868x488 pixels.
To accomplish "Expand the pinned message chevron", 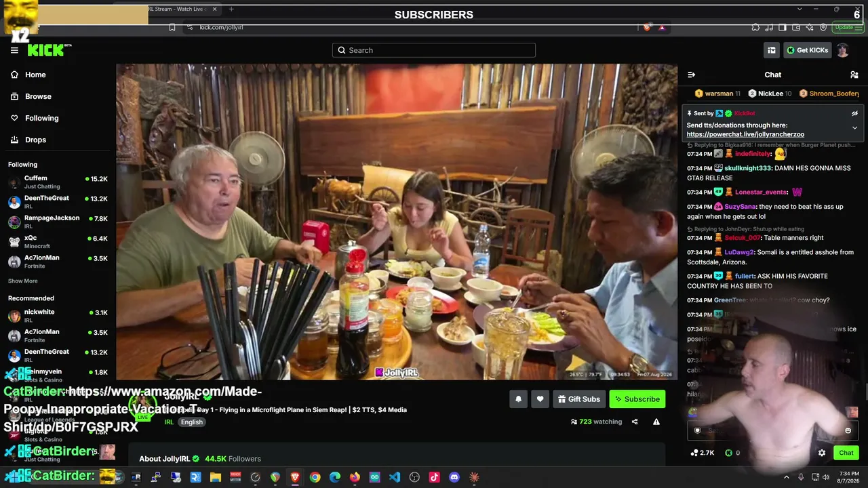I will [x=854, y=127].
